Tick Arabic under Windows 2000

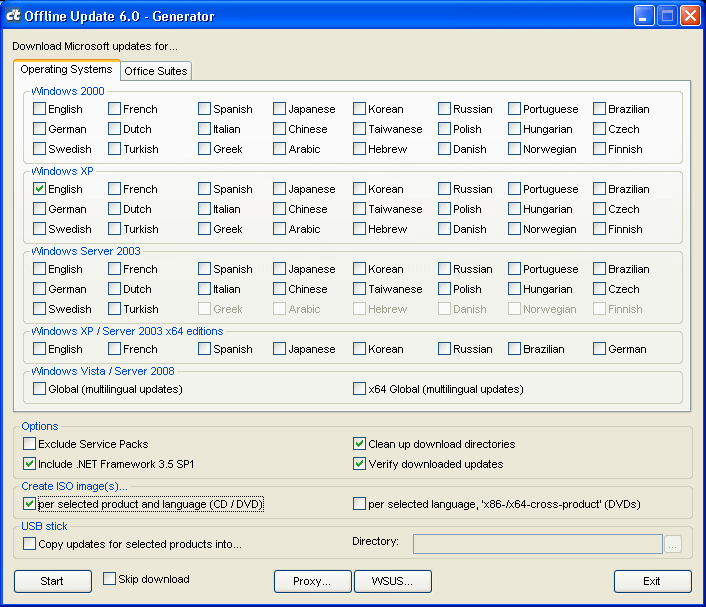pos(279,149)
